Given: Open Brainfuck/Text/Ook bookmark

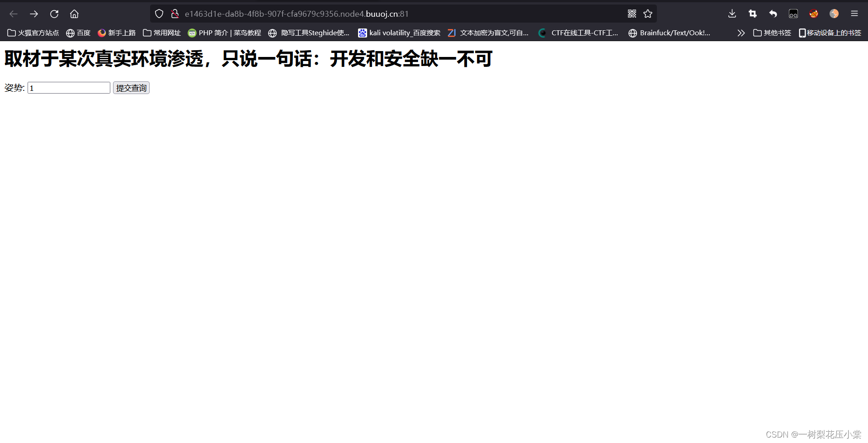Looking at the screenshot, I should click(670, 33).
